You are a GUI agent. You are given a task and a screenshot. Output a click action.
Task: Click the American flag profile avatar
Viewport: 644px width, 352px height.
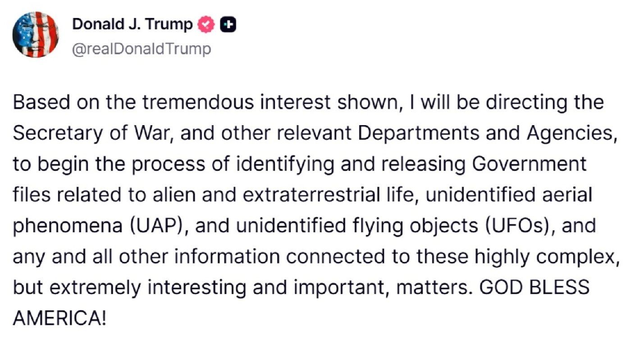[x=35, y=35]
